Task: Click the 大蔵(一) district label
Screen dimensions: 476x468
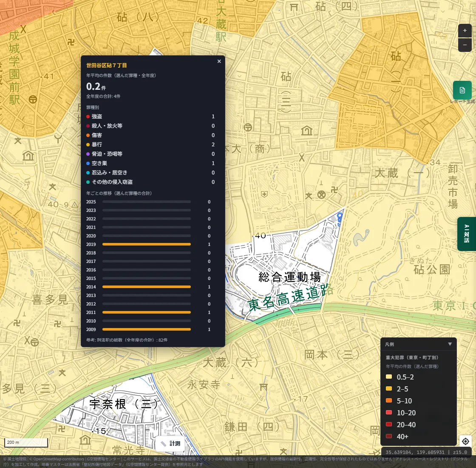Action: (402, 173)
